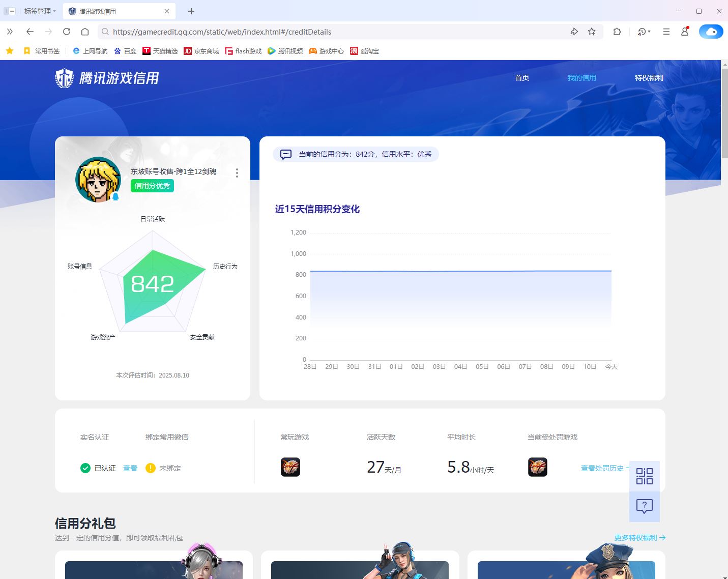Open the question mark feedback icon

644,506
